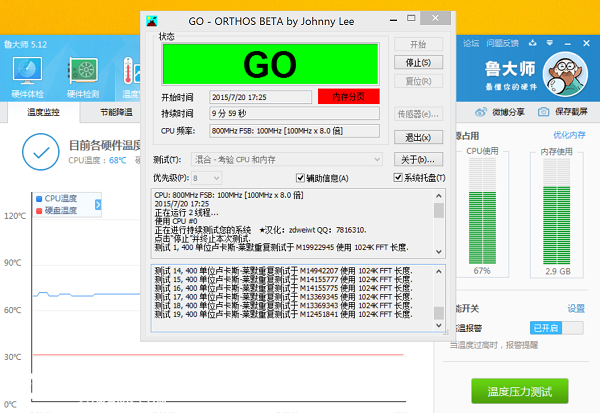Click the 微博分享 text
Screen dimensions: 600x413
point(508,112)
